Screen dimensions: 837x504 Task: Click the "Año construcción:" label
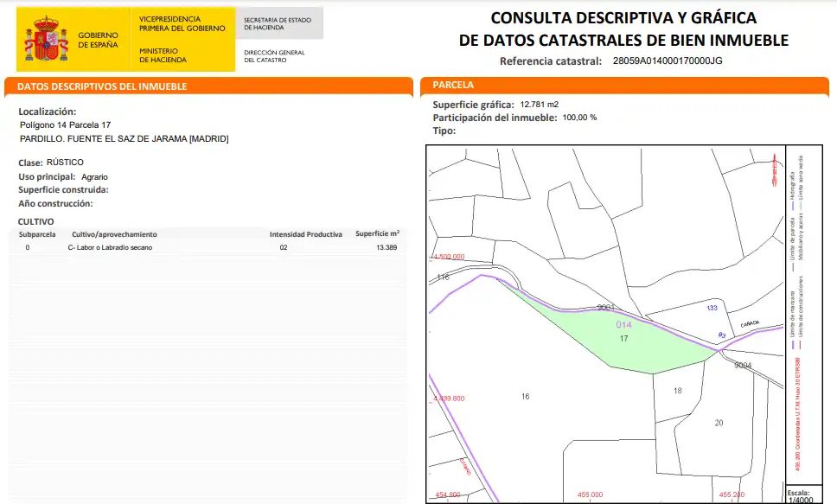point(55,203)
